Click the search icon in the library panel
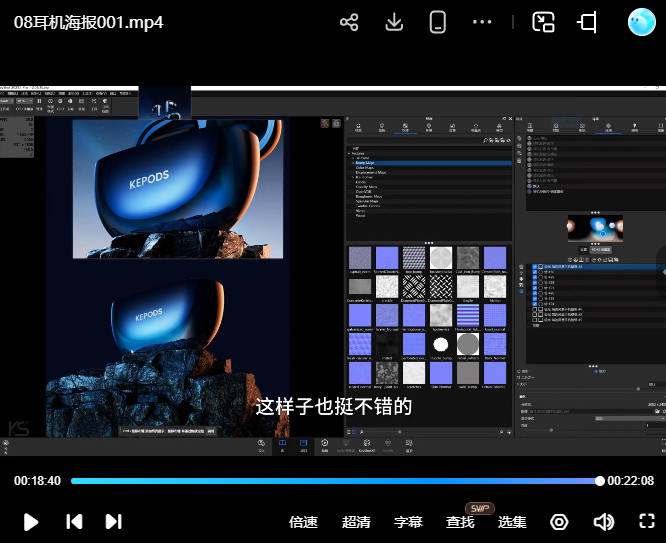Image resolution: width=666 pixels, height=543 pixels. [485, 140]
